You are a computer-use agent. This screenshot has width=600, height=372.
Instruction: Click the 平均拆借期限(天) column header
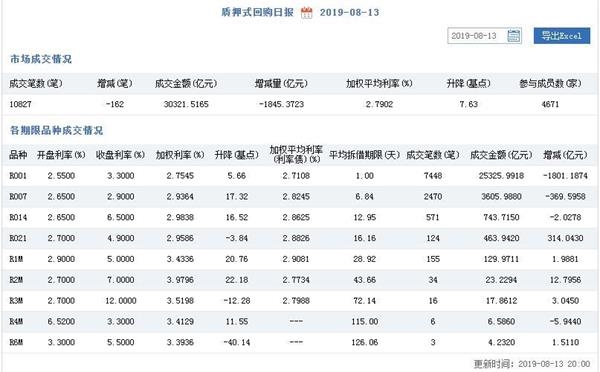(x=364, y=155)
